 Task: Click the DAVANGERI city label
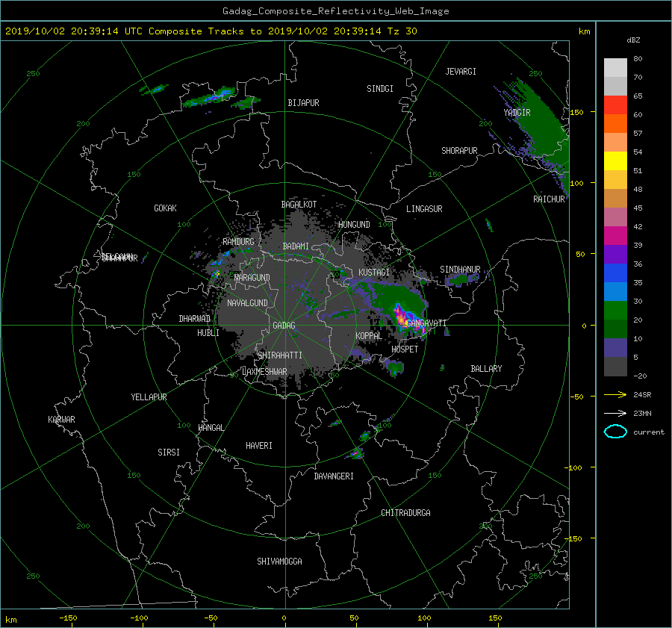pyautogui.click(x=334, y=476)
